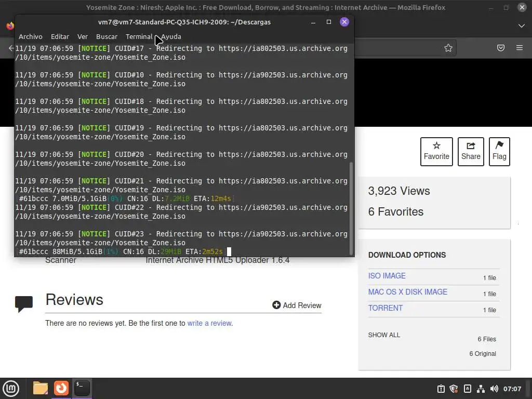
Task: Click Add Review button
Action: pyautogui.click(x=297, y=305)
